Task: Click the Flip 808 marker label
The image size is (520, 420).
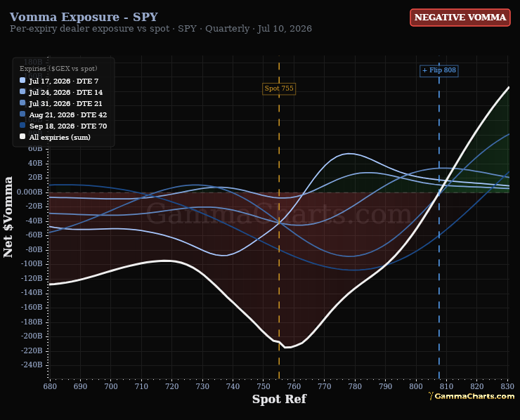Action: tap(439, 70)
